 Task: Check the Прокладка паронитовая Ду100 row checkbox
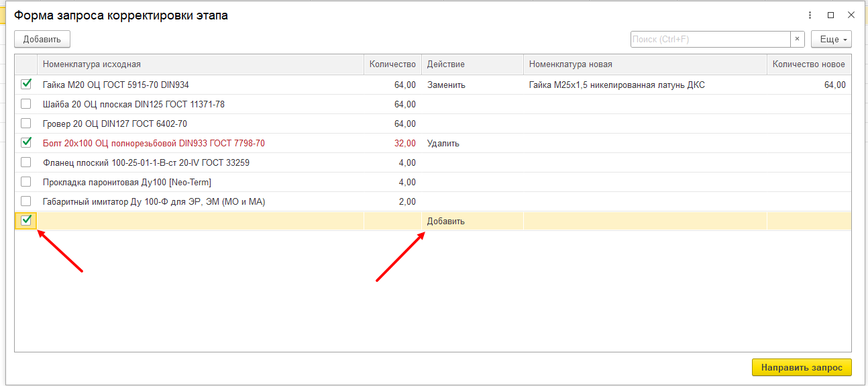coord(26,181)
